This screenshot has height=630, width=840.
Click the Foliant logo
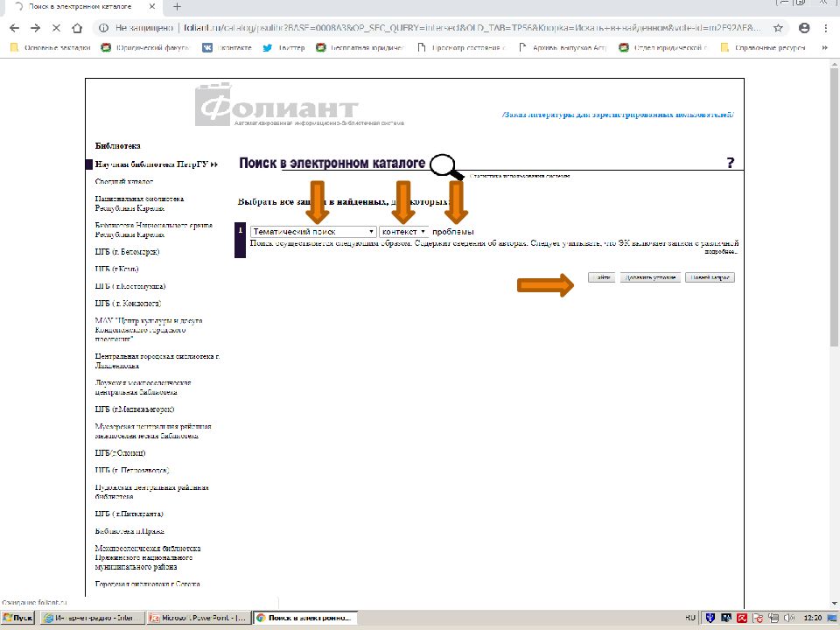point(277,108)
